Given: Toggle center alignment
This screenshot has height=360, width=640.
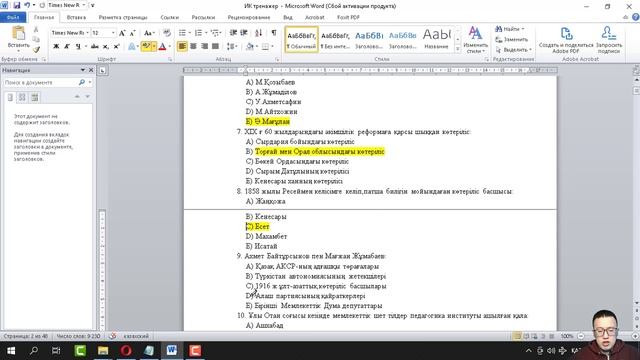Looking at the screenshot, I should coord(193,47).
